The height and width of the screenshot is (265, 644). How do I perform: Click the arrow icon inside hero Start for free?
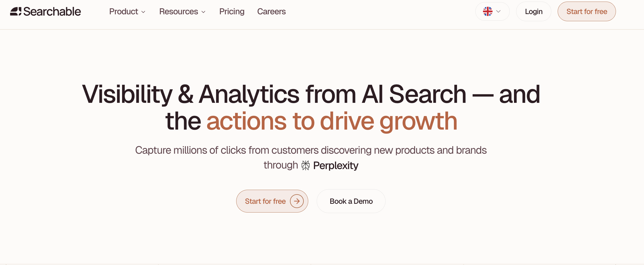coord(297,201)
